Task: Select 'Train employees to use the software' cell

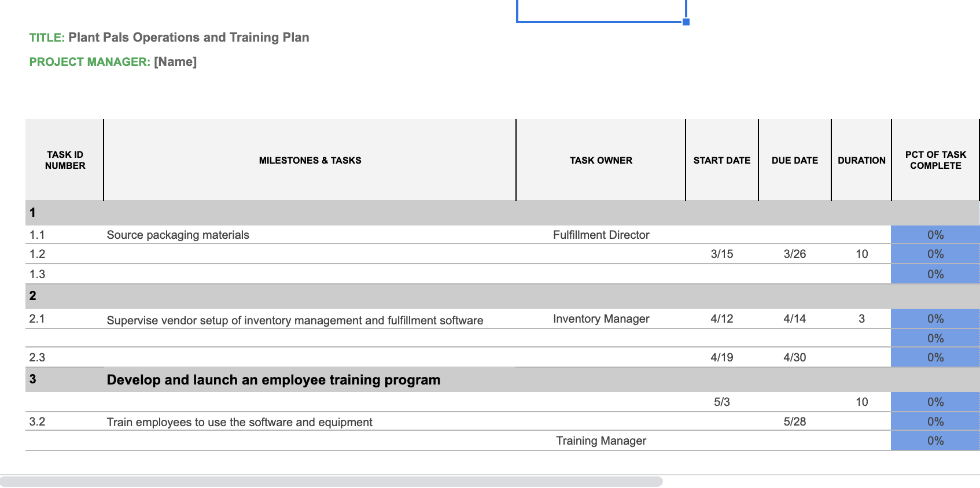Action: [310, 422]
